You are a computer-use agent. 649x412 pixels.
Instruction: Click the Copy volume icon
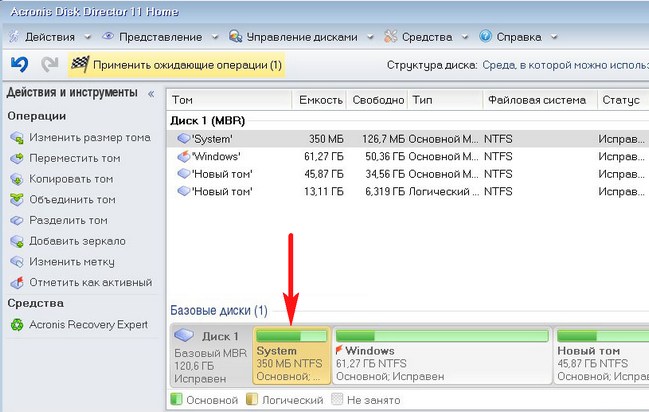[17, 179]
